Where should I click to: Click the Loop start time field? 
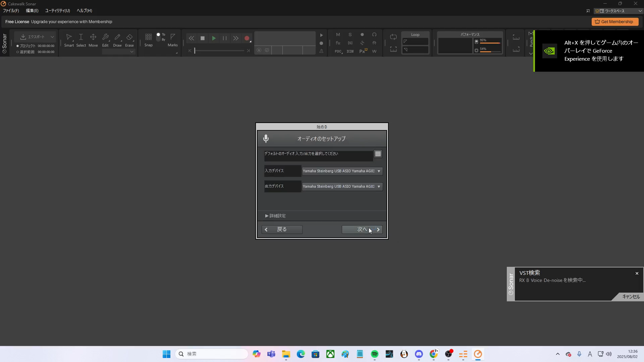pos(415,42)
